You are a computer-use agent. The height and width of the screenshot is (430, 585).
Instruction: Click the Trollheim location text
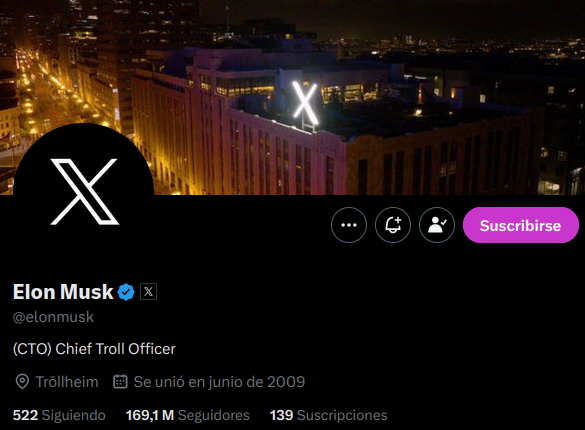67,382
